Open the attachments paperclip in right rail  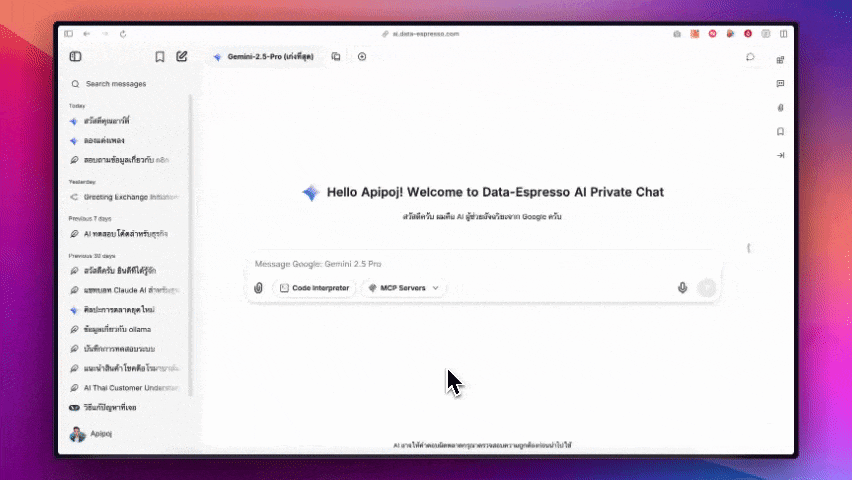click(x=780, y=108)
